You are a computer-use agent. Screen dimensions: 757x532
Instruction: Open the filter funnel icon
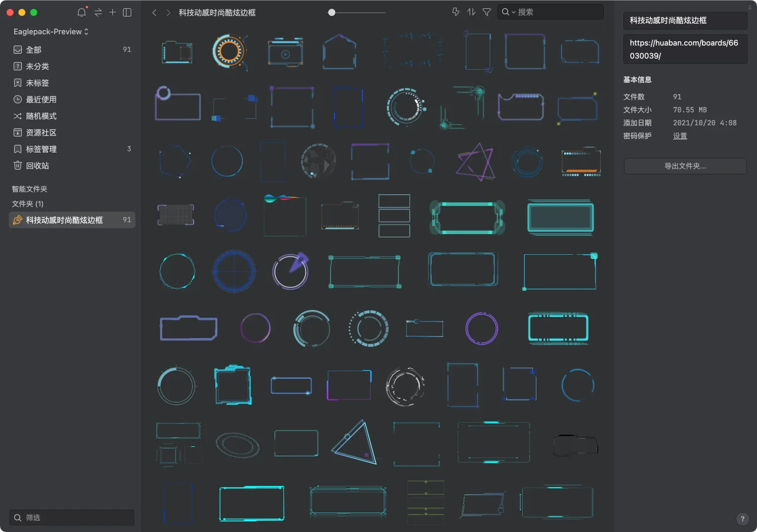(x=487, y=12)
